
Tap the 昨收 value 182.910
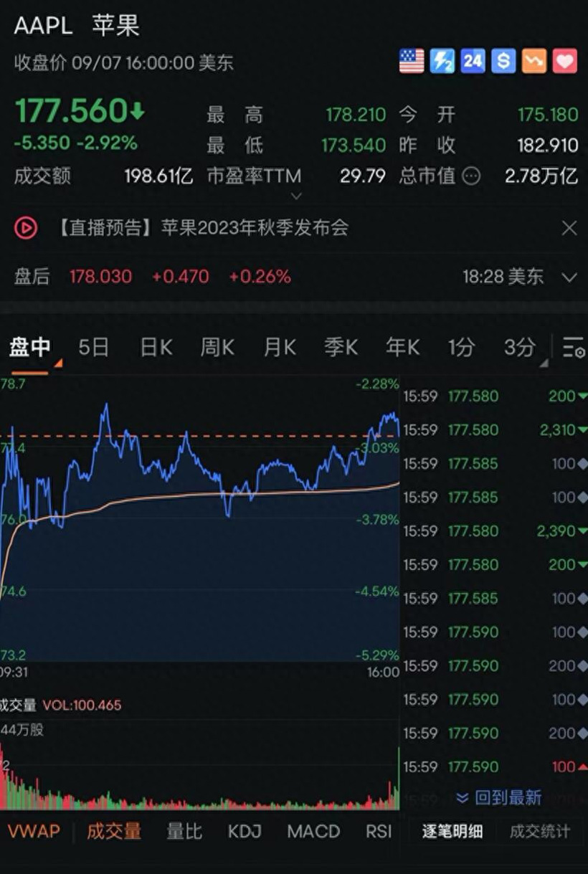click(x=548, y=146)
